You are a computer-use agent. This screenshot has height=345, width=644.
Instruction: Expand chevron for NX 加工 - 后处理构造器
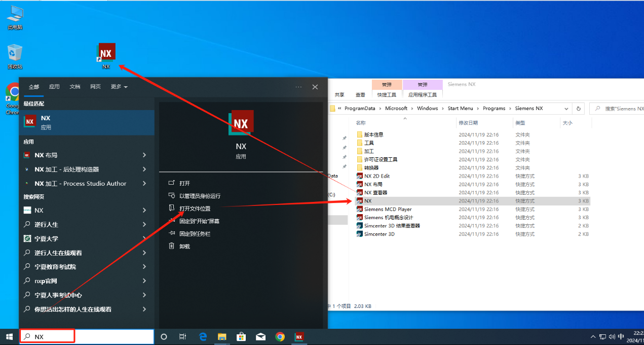[x=144, y=169]
